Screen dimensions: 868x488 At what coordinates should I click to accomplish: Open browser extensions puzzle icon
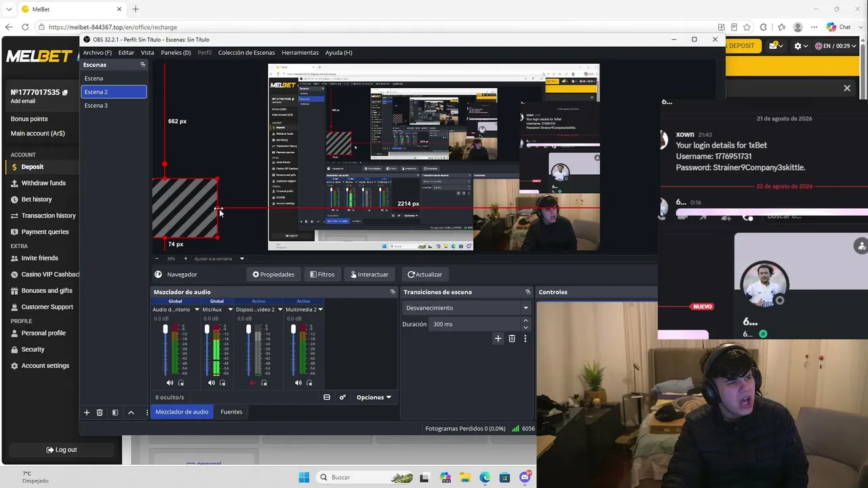tap(764, 27)
